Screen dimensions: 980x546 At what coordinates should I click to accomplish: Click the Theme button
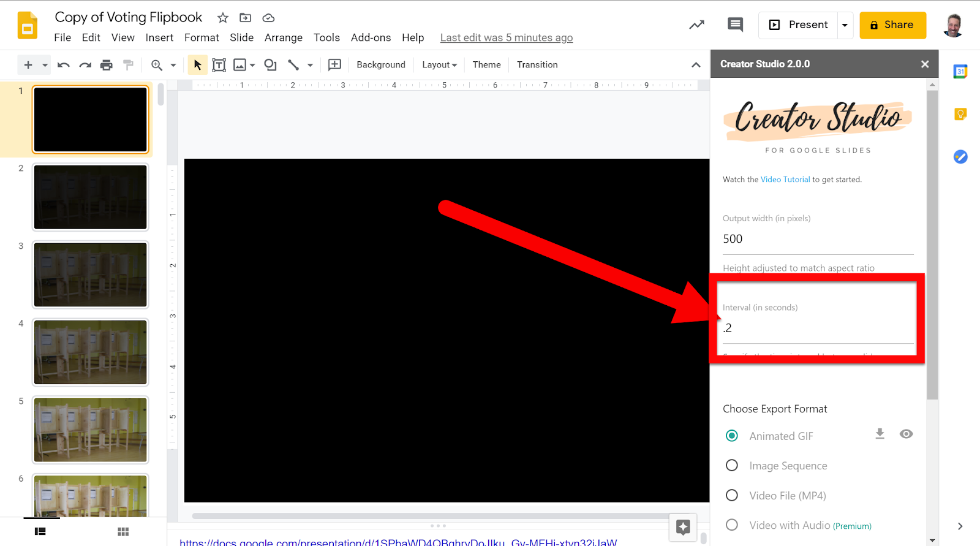(486, 64)
